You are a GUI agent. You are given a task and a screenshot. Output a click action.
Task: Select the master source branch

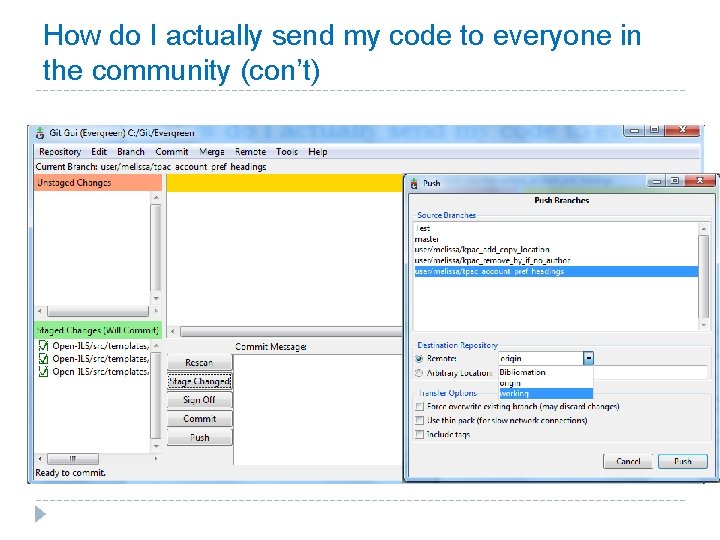point(556,239)
